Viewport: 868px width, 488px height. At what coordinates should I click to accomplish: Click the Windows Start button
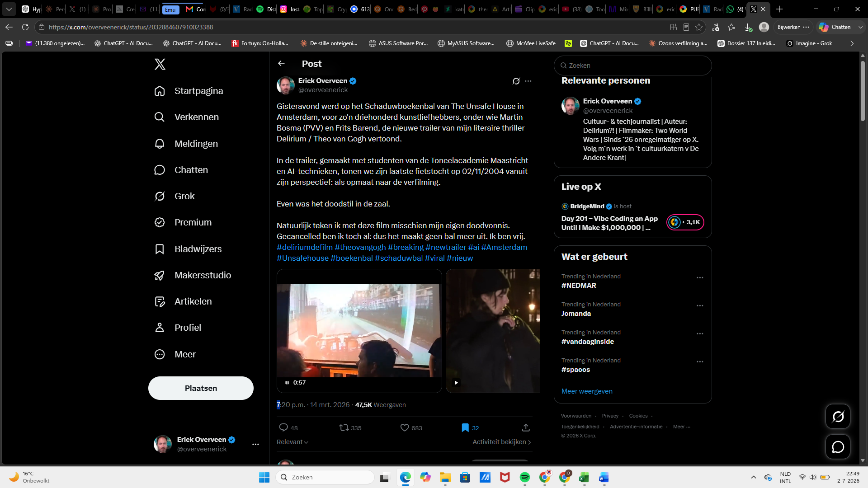(264, 477)
